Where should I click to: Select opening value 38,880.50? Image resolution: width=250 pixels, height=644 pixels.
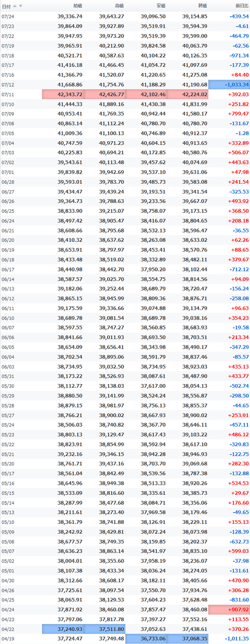click(70, 395)
